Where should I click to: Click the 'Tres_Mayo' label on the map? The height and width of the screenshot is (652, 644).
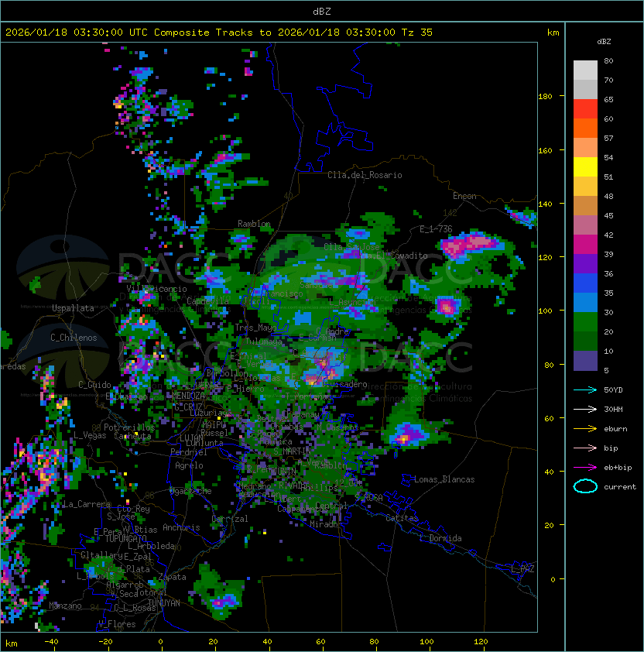255,328
